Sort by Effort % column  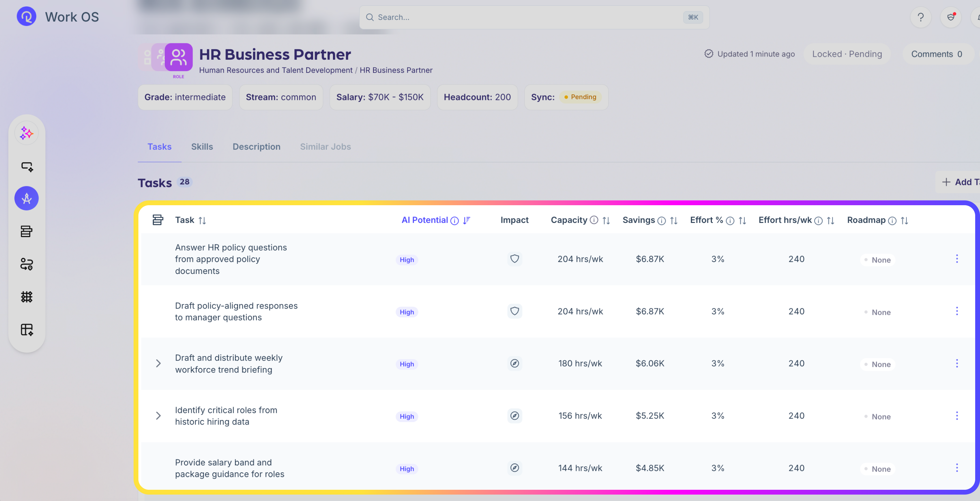point(742,220)
